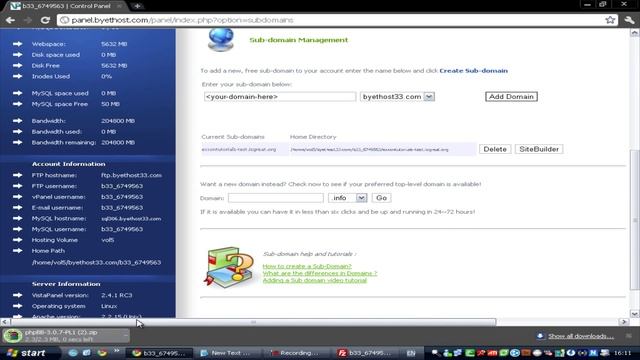640x360 pixels.
Task: Expand the quick launch chevron
Action: (x=117, y=351)
